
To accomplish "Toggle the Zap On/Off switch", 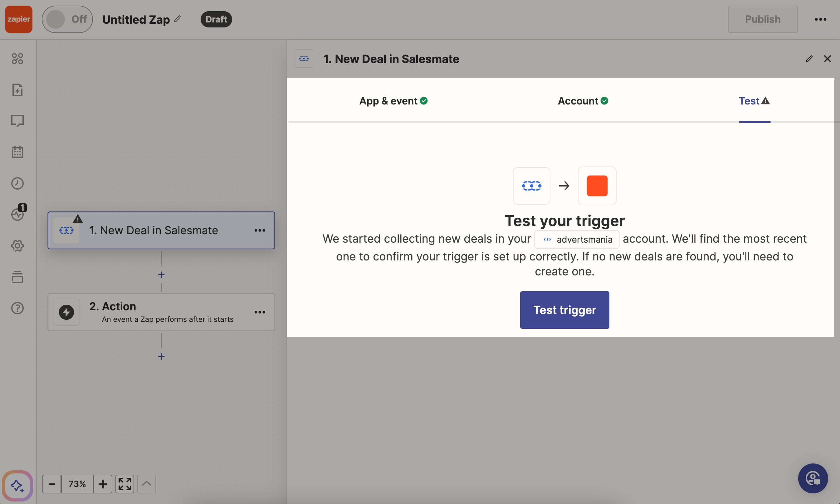I will point(67,19).
